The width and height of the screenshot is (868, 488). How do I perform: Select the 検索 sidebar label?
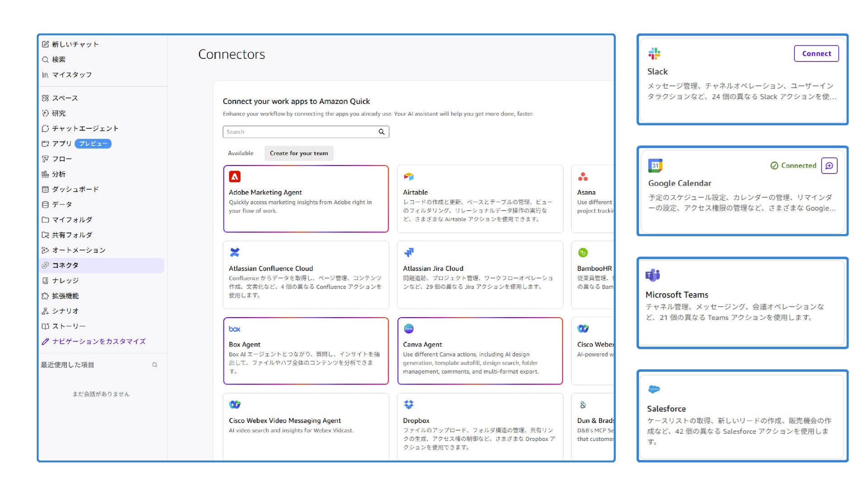tap(59, 60)
